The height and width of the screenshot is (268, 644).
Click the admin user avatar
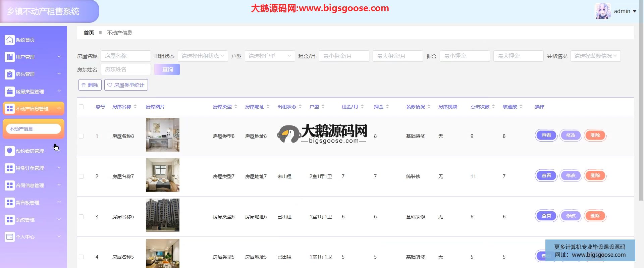pos(602,11)
